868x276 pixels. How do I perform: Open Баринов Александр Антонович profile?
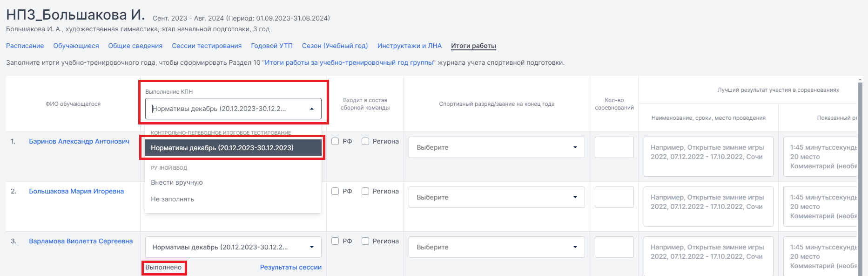click(x=79, y=141)
